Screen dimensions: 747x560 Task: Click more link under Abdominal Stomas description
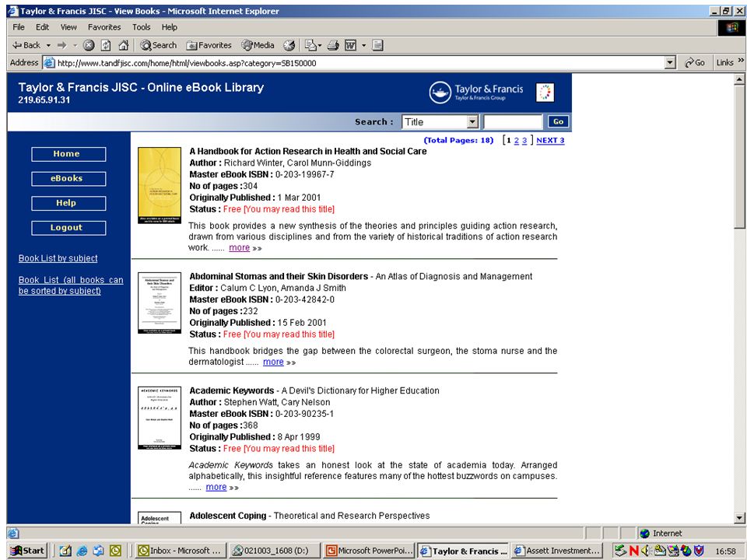(273, 362)
